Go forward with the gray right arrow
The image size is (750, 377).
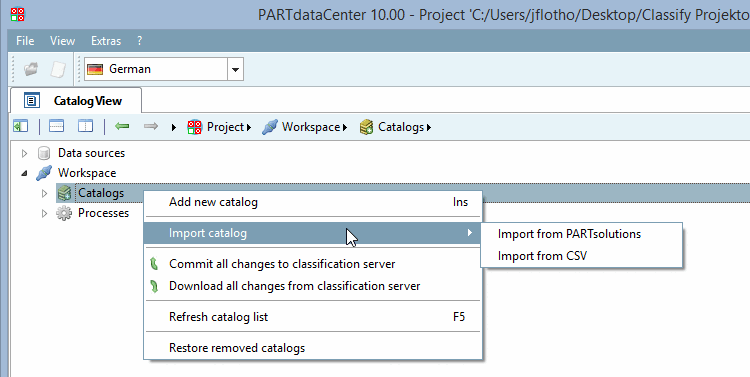click(151, 126)
